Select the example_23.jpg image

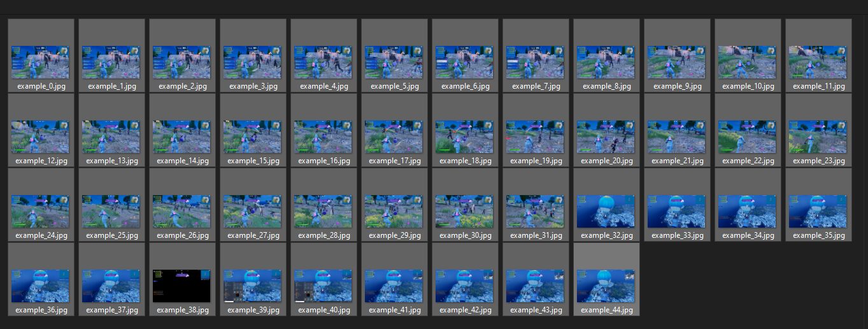pyautogui.click(x=818, y=136)
